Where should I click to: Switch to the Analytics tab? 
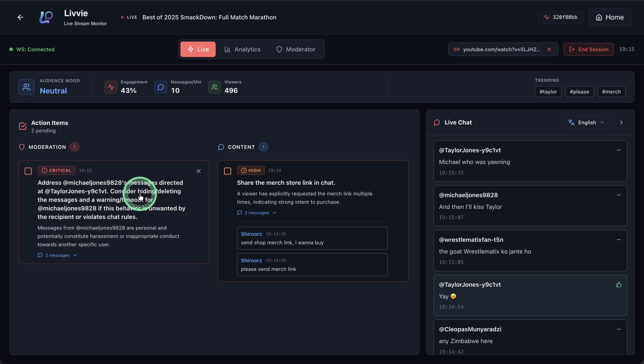point(242,49)
